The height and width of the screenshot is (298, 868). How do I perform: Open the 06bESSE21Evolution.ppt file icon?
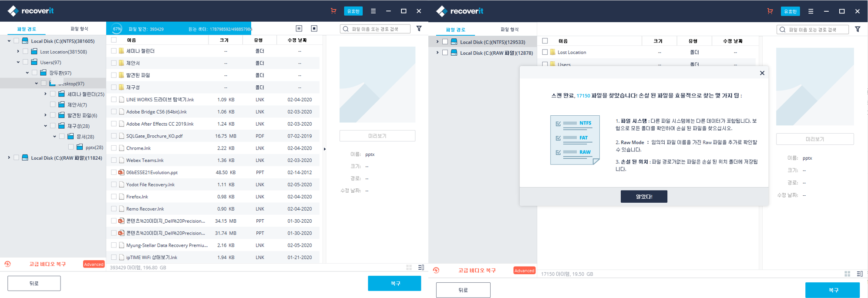tap(121, 172)
